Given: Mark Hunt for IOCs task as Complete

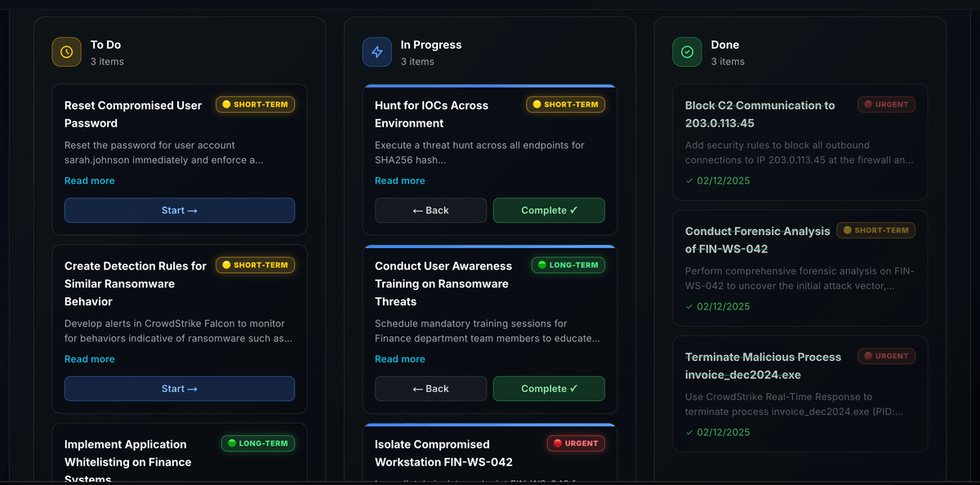Looking at the screenshot, I should [549, 211].
